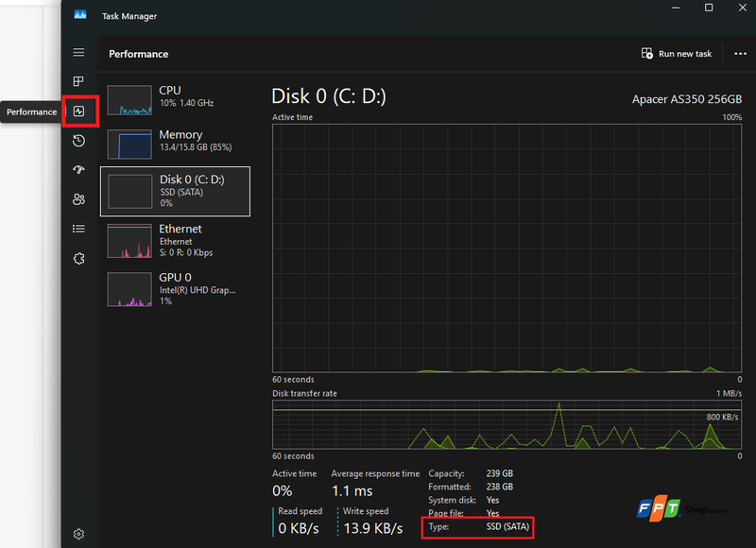Select CPU in the performance list
Screen dimensions: 756x548
point(175,99)
